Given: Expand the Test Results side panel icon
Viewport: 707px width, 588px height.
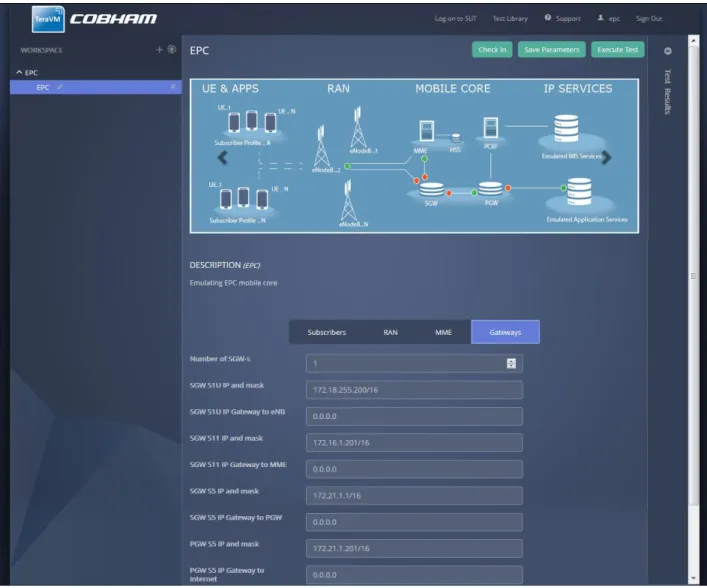Looking at the screenshot, I should click(668, 51).
